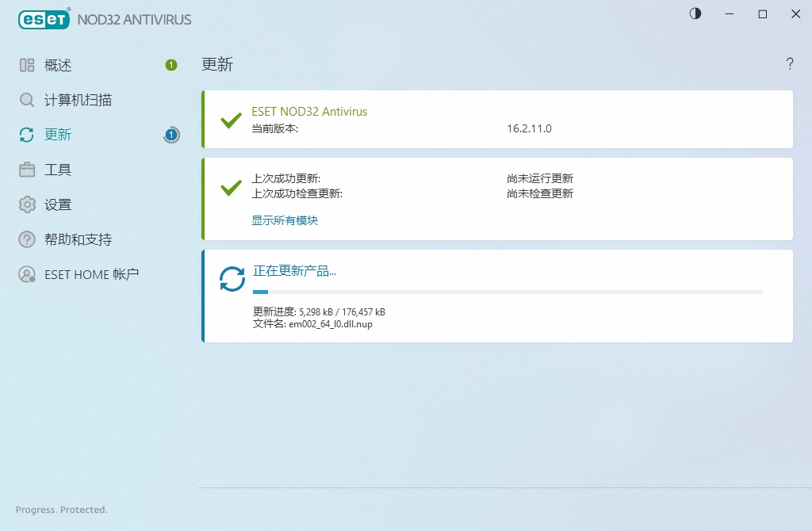This screenshot has height=531, width=812.
Task: Open the 显示所有模块 link
Action: (285, 220)
